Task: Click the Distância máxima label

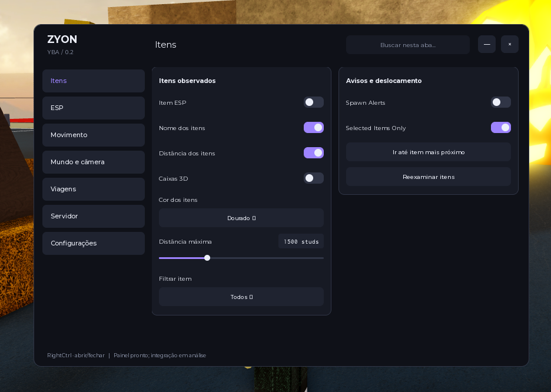Action: tap(185, 242)
